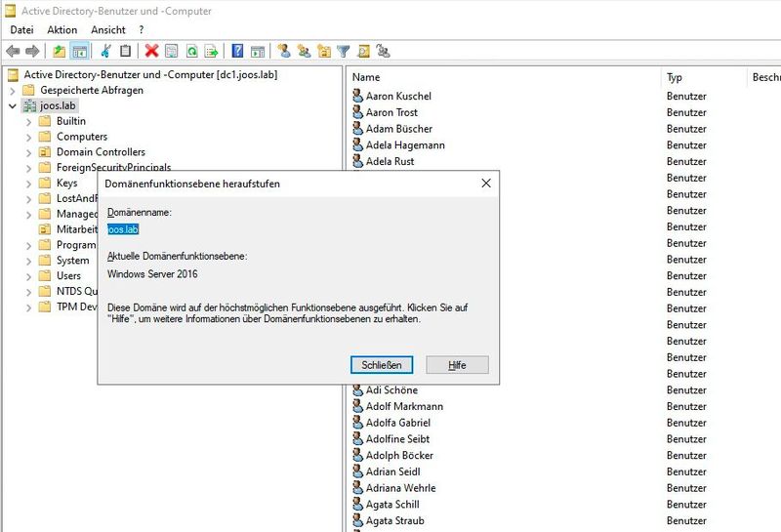Screen dimensions: 781x532
Task: Open the Datei menu
Action: click(21, 30)
